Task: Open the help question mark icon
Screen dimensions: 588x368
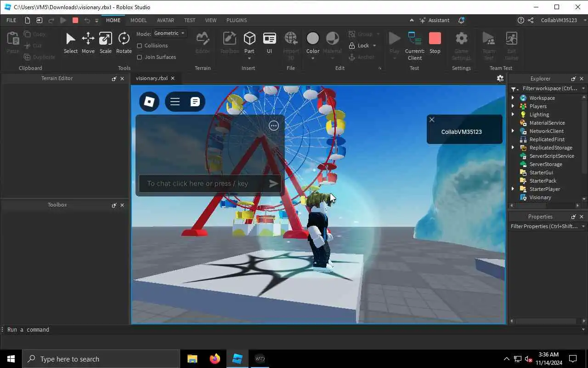Action: (x=520, y=20)
